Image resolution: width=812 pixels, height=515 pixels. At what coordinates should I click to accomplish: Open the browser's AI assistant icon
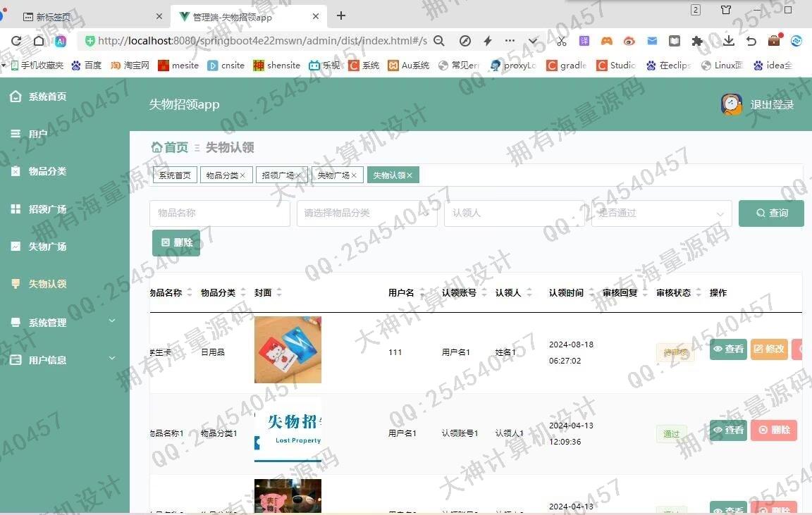click(61, 41)
